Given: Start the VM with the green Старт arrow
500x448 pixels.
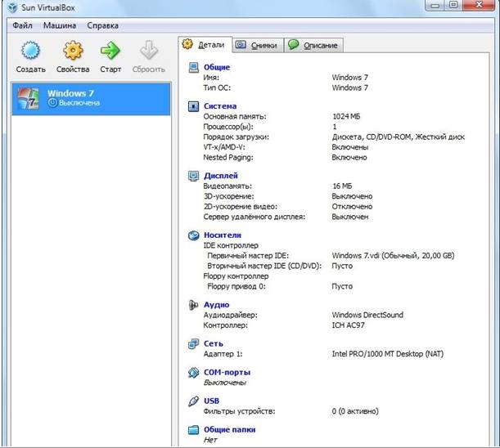Looking at the screenshot, I should point(110,51).
